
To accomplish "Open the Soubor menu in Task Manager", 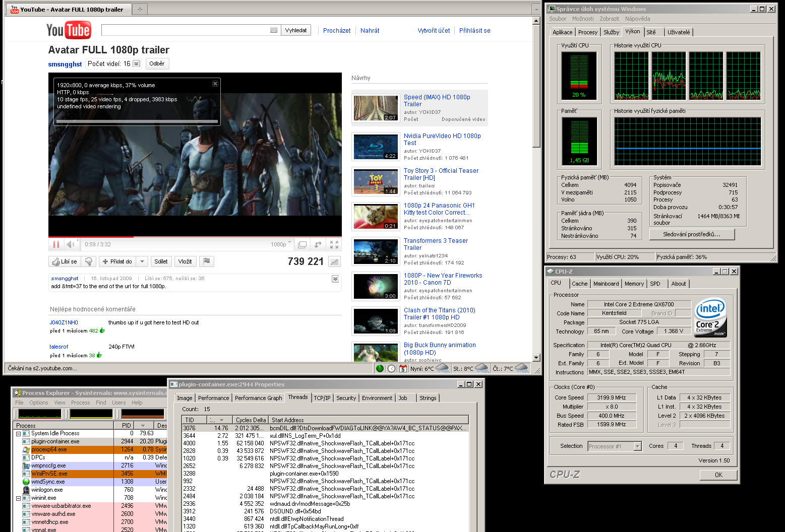I will click(558, 19).
